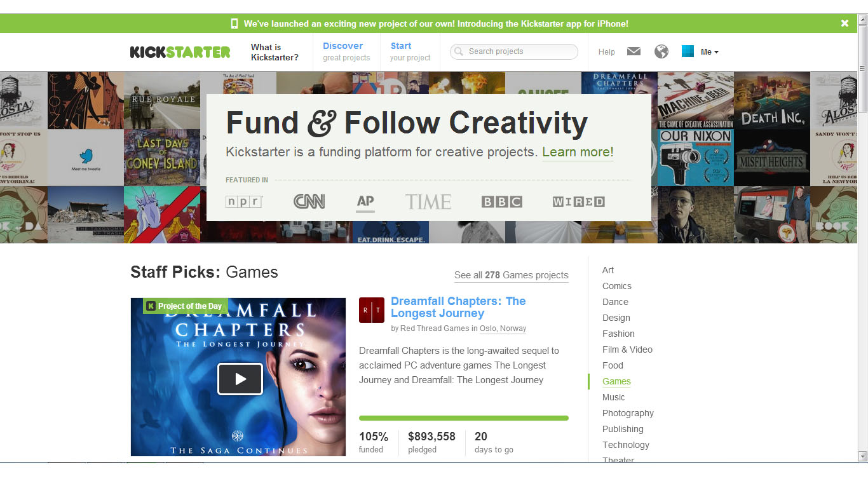Click the Misfit Heights thumbnail
The image size is (868, 488).
tap(772, 158)
